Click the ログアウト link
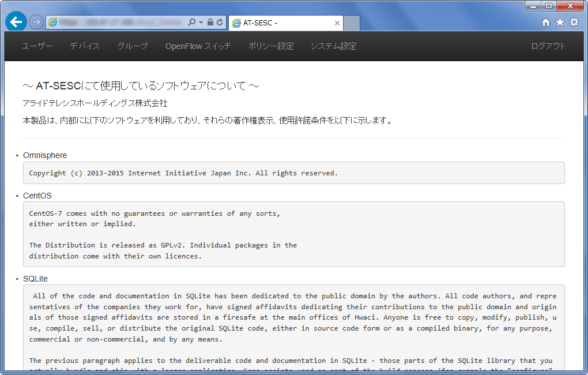Viewport: 588px width, 375px height. tap(548, 46)
